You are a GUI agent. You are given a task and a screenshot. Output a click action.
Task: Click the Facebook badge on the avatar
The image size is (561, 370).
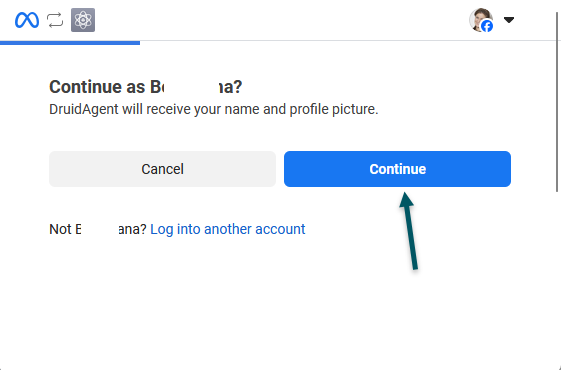487,26
